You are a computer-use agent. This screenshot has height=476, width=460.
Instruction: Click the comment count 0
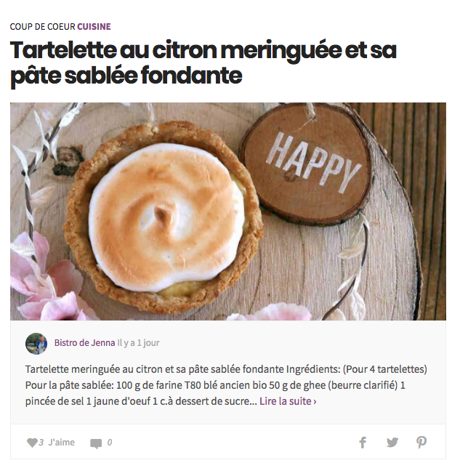(x=110, y=443)
